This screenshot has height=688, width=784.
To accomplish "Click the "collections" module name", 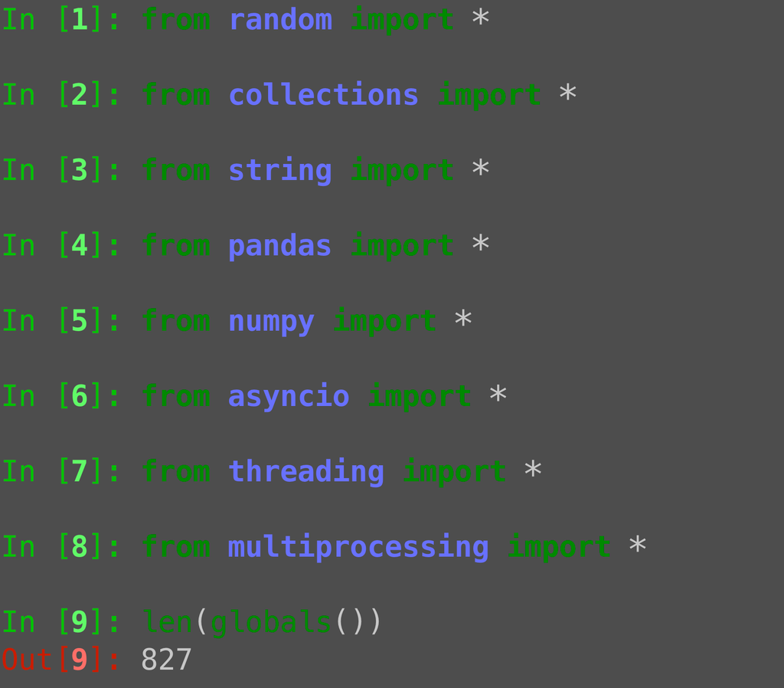I will click(x=323, y=95).
